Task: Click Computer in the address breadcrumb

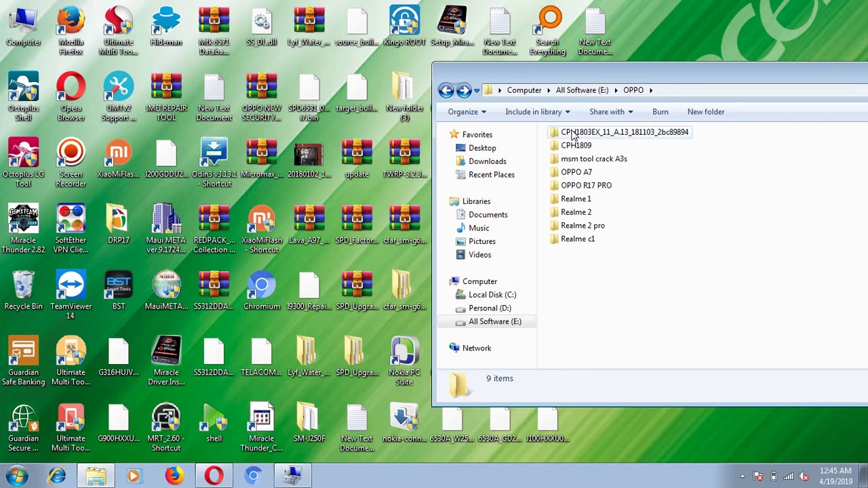Action: [524, 90]
